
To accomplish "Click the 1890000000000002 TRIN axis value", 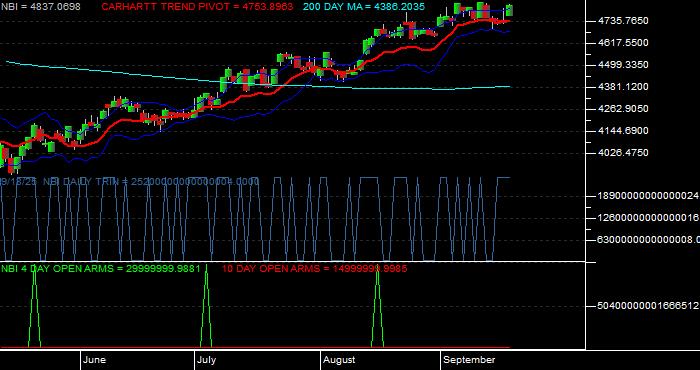I will click(x=648, y=196).
